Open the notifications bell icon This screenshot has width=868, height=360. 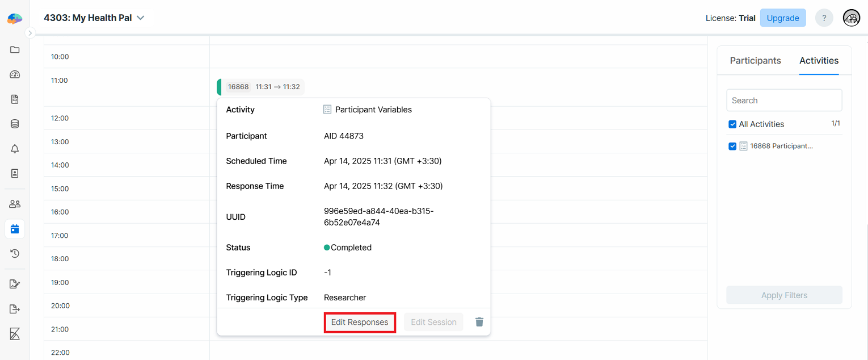coord(15,149)
